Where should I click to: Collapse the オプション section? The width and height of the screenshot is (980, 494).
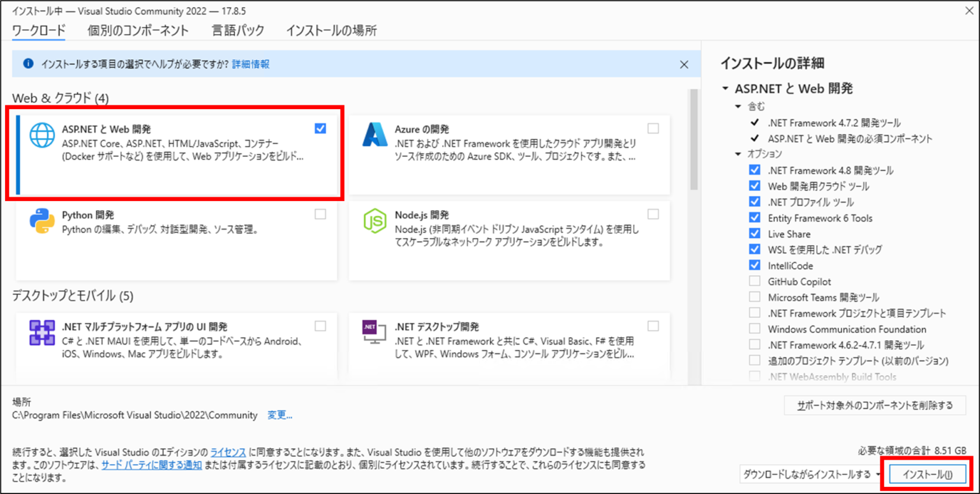pyautogui.click(x=739, y=154)
